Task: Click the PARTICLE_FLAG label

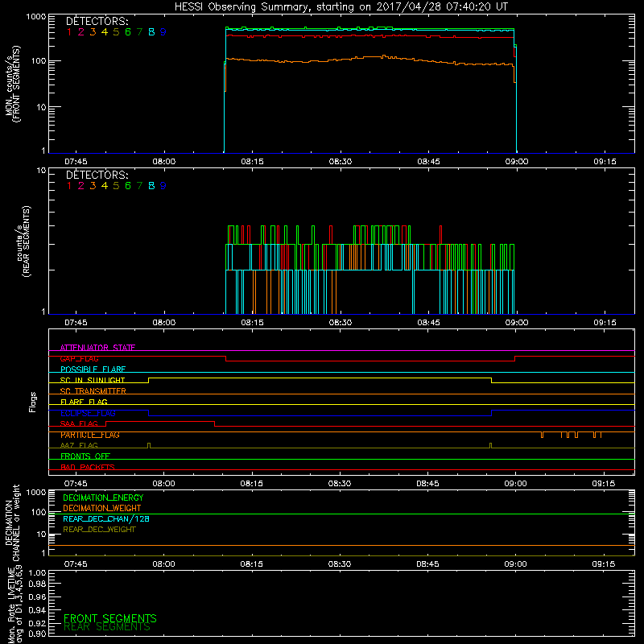Action: [90, 435]
